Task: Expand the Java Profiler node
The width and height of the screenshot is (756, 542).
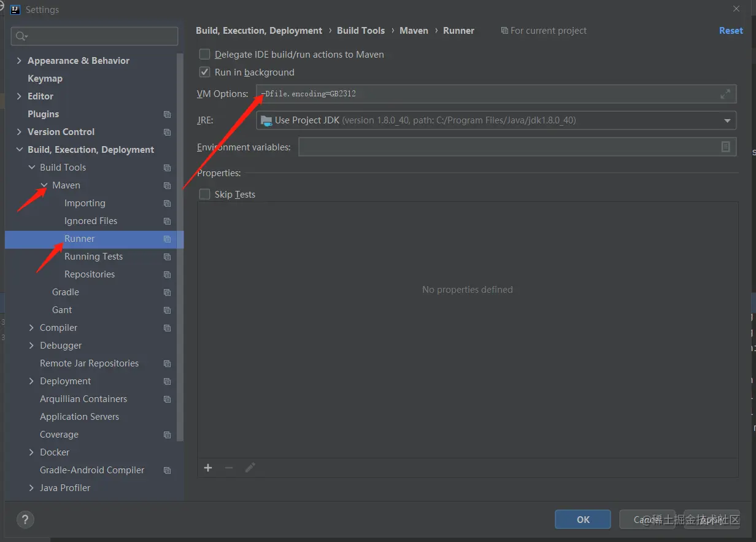Action: [32, 488]
